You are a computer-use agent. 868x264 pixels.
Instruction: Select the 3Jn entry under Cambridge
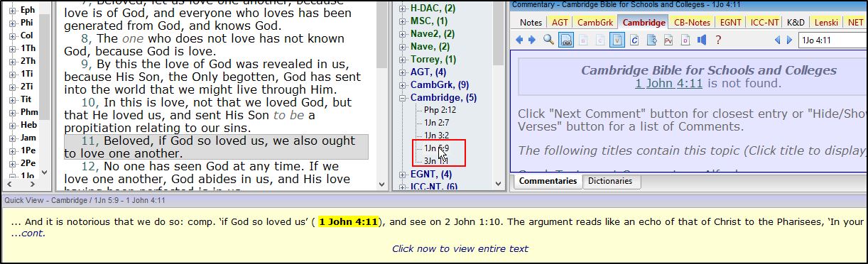(x=436, y=161)
